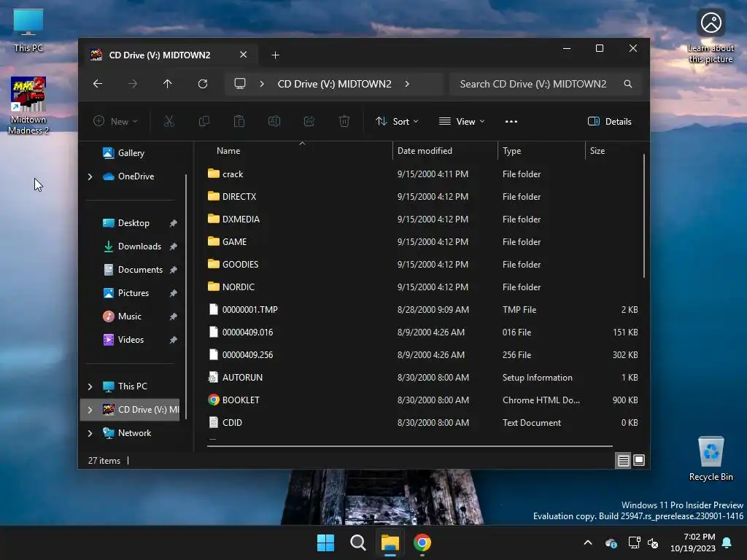Click the Share icon in toolbar

(x=309, y=122)
